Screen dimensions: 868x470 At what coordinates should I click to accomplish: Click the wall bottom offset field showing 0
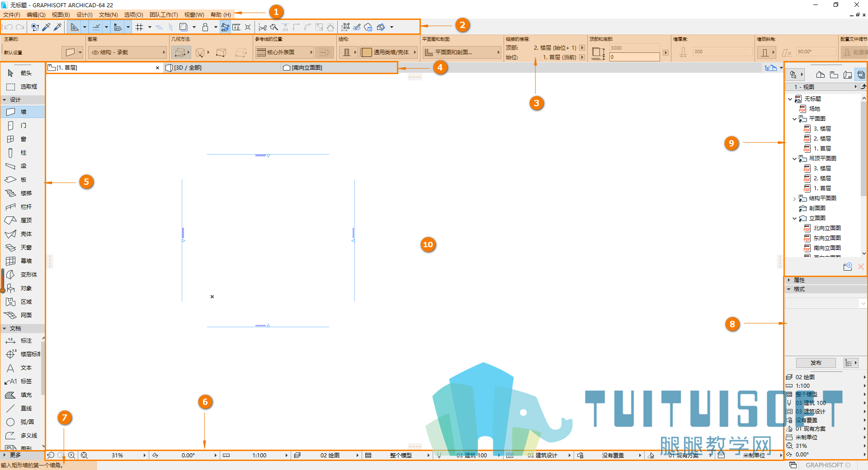(634, 57)
